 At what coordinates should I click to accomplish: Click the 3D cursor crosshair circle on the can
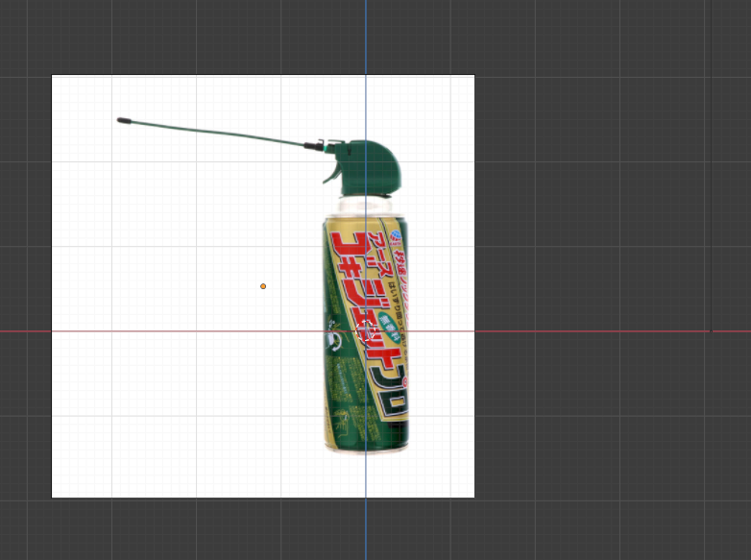pos(366,331)
